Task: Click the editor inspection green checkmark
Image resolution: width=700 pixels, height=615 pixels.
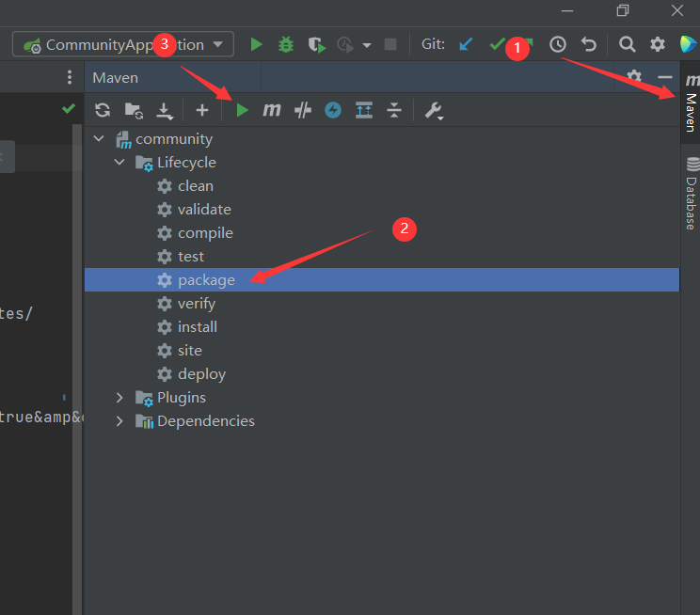Action: coord(69,108)
